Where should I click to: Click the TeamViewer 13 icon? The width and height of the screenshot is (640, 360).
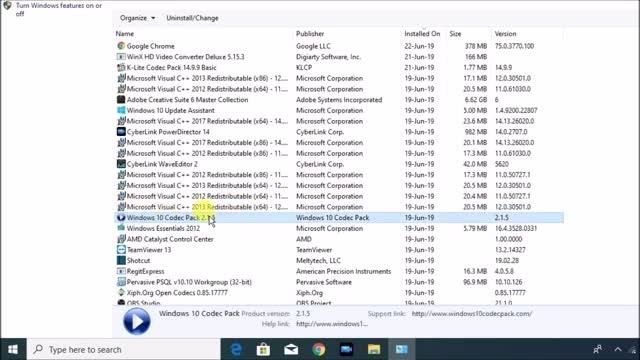121,249
